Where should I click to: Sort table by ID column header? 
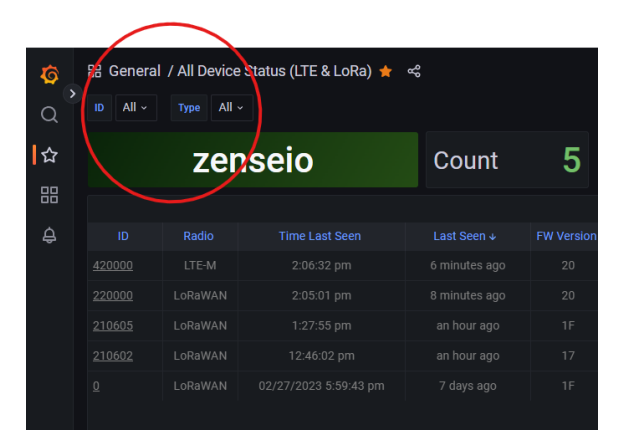click(123, 236)
